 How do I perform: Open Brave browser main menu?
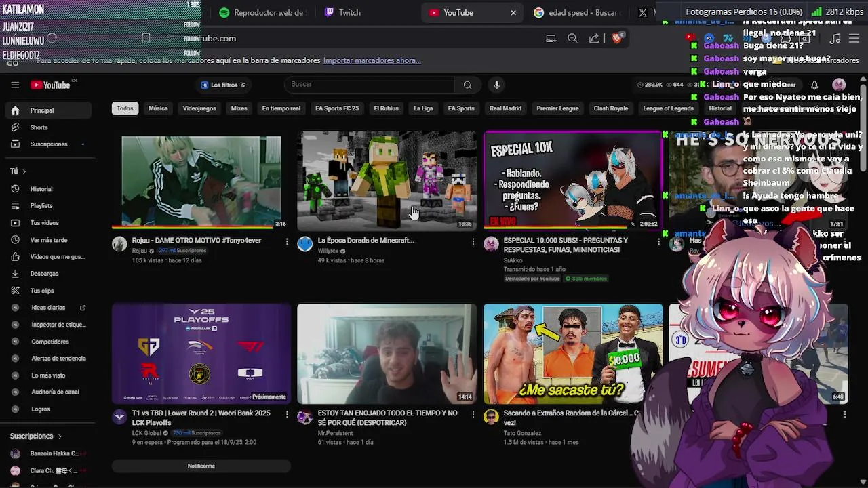854,39
